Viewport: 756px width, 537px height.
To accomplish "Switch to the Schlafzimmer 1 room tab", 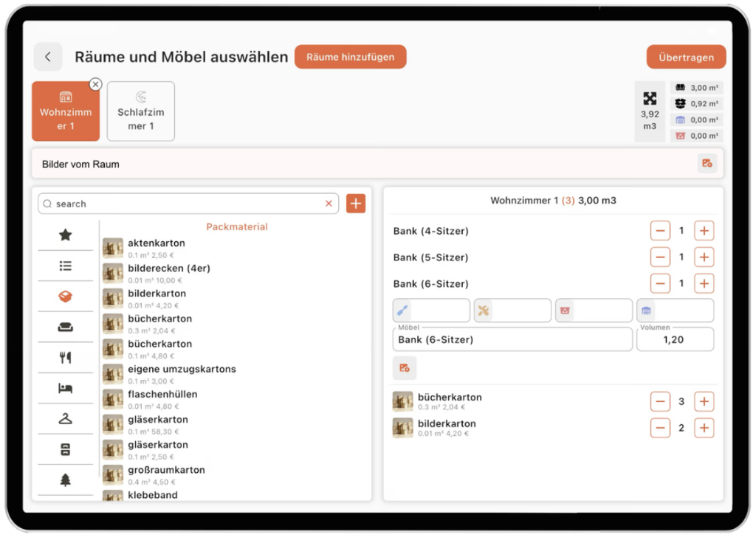I will [140, 111].
